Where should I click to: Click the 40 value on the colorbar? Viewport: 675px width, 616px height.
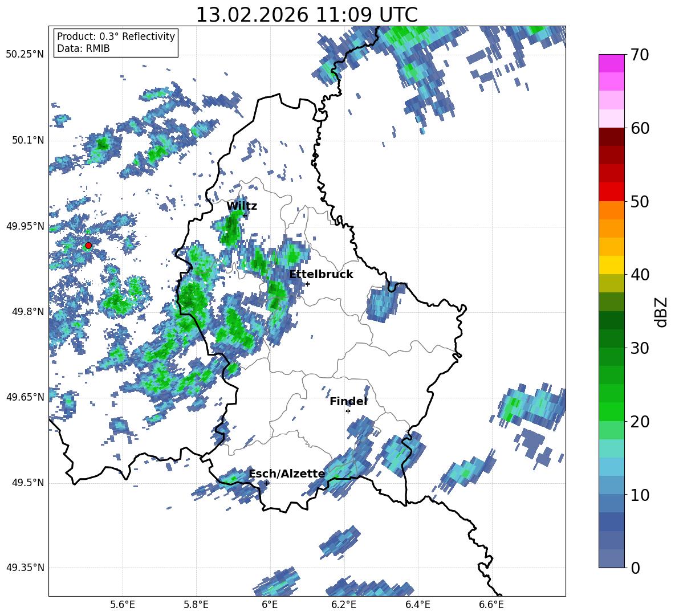click(640, 275)
